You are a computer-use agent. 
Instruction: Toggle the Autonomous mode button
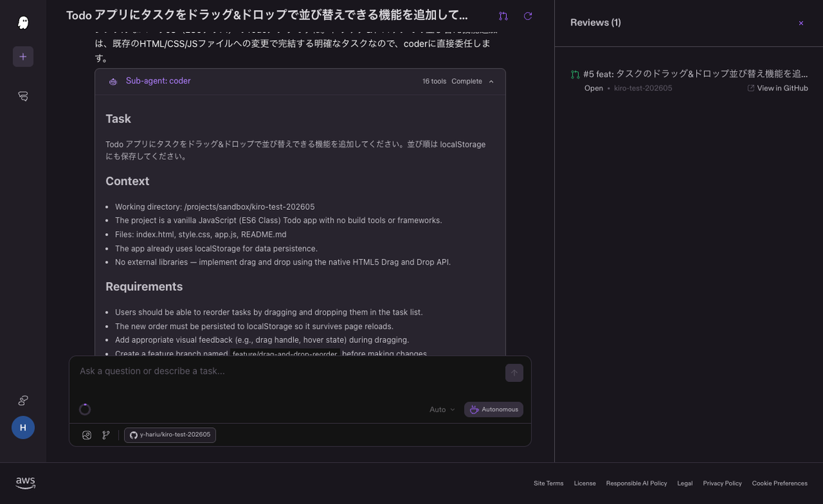[x=494, y=409]
